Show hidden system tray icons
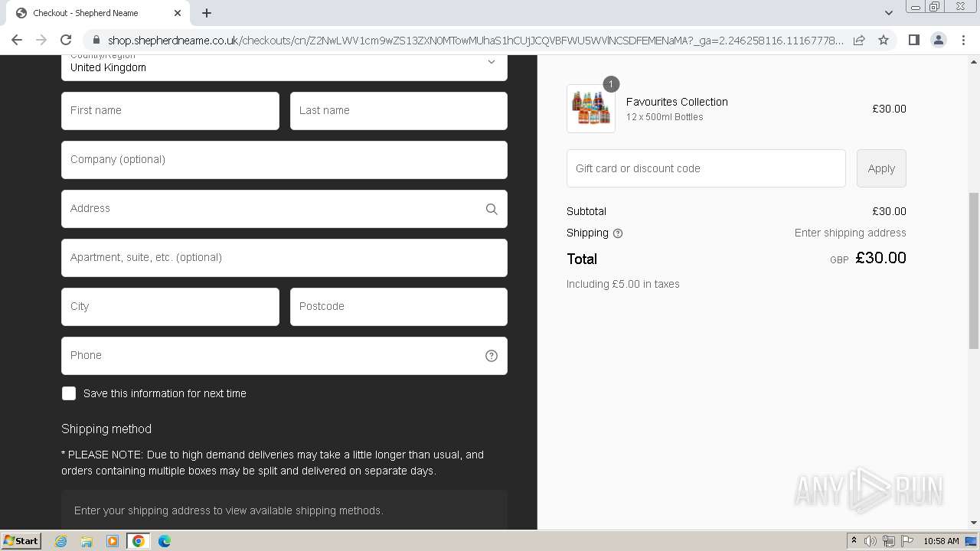This screenshot has height=551, width=980. click(854, 541)
